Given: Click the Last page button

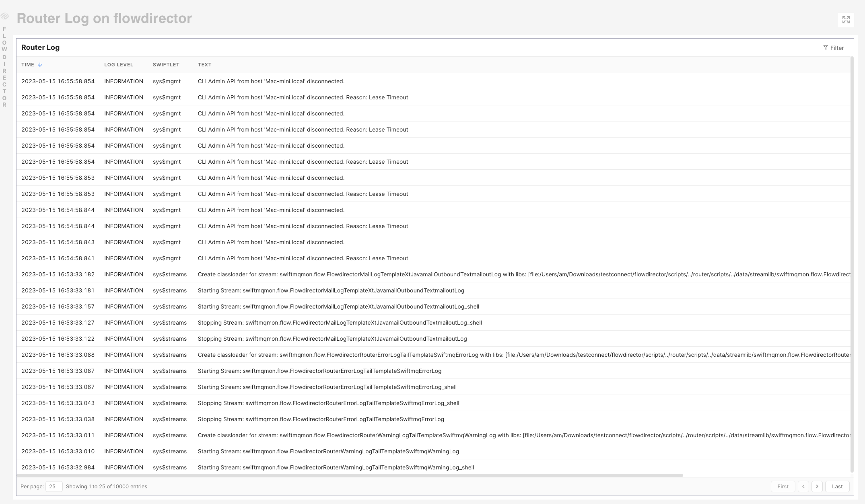Looking at the screenshot, I should (x=837, y=486).
